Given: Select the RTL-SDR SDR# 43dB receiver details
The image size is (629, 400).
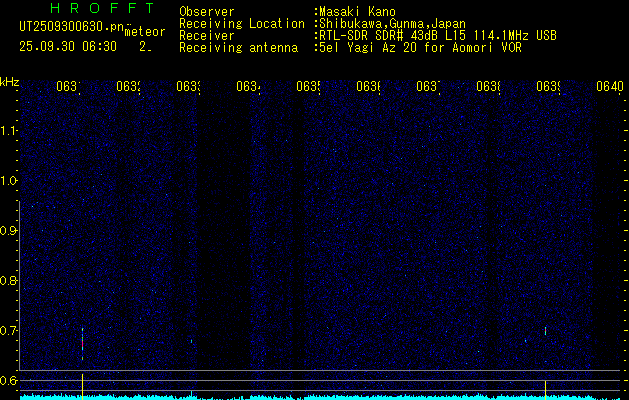Looking at the screenshot, I should pyautogui.click(x=438, y=36).
